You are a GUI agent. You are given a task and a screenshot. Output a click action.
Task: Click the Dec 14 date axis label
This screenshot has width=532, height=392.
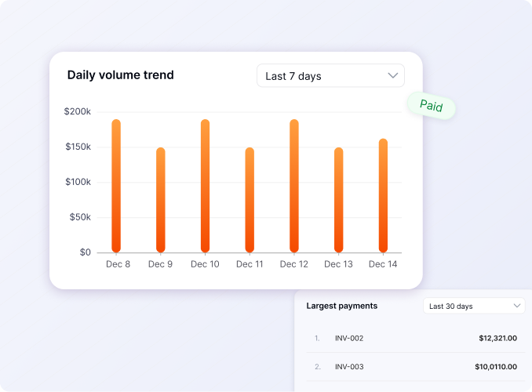[x=383, y=265]
